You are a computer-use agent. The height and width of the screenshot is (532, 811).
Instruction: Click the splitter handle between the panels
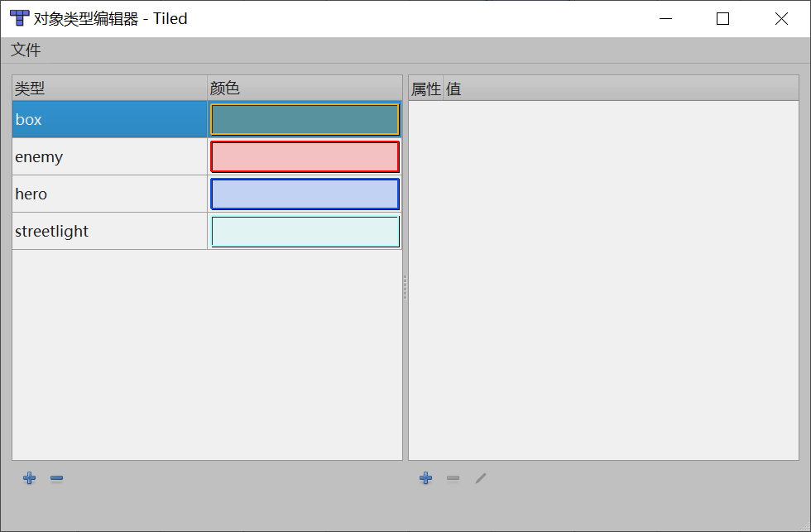click(x=405, y=287)
